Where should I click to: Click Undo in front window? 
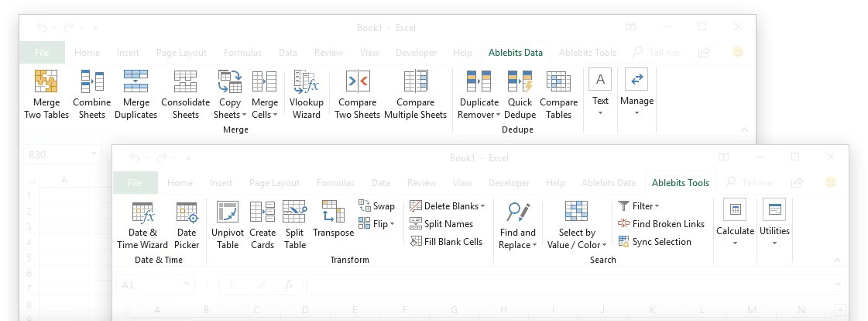coord(135,157)
